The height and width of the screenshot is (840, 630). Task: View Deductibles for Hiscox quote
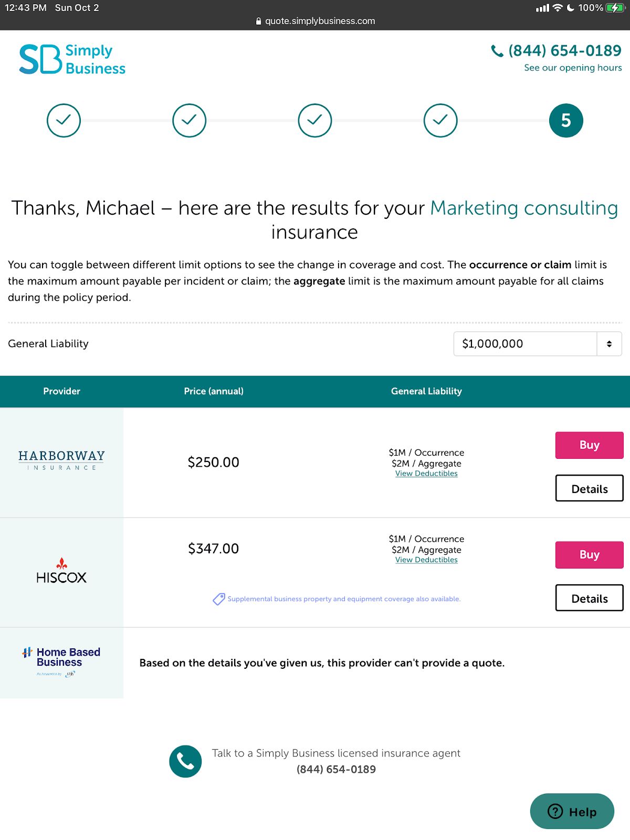[x=426, y=560]
